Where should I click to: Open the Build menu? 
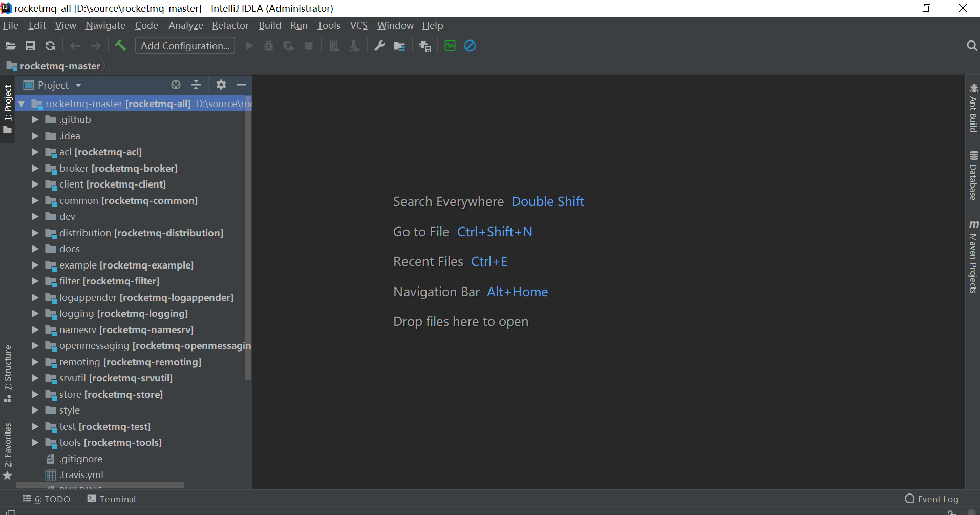(270, 25)
